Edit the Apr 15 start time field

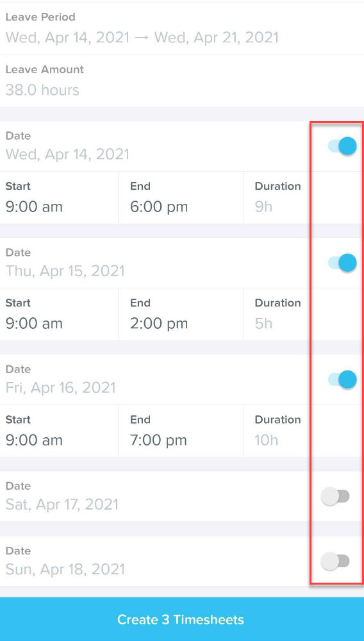[x=59, y=314]
